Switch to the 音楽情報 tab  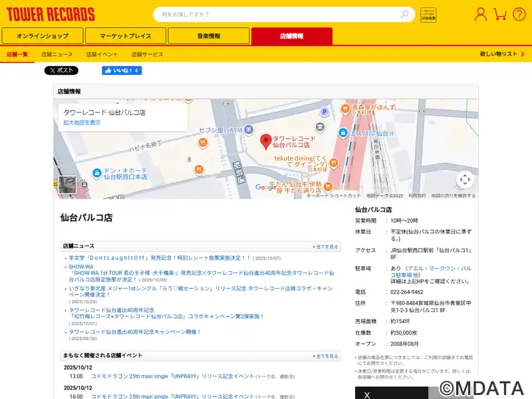[208, 36]
